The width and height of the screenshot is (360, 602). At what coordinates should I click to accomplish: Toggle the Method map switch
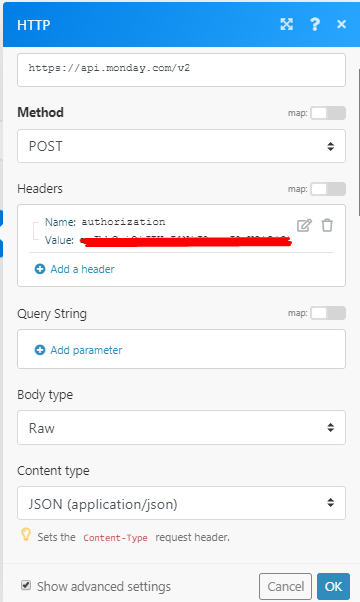point(328,113)
